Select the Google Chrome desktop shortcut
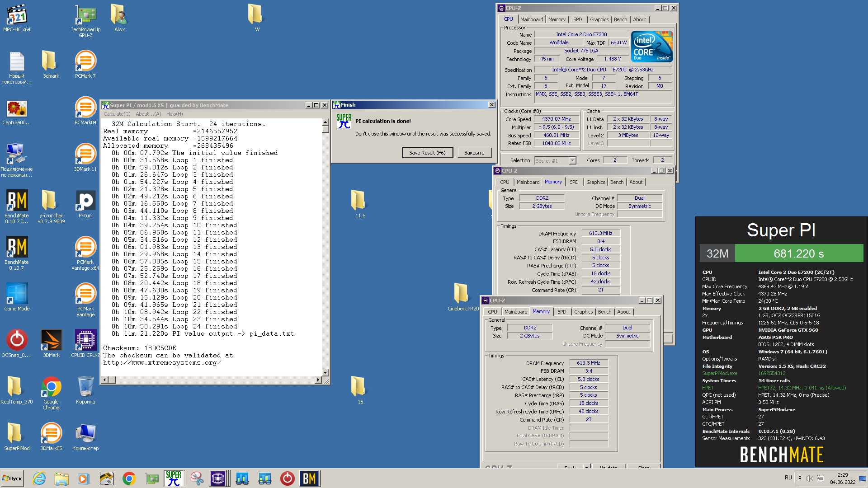Image resolution: width=868 pixels, height=488 pixels. (51, 393)
